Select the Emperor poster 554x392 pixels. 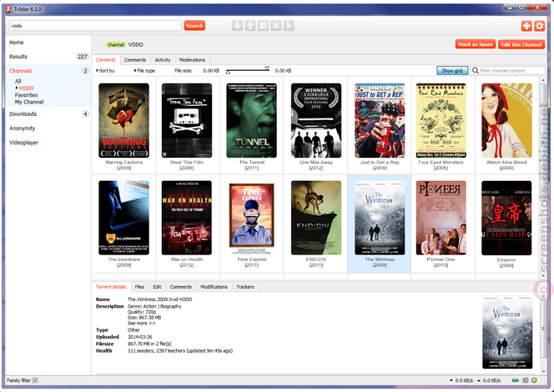[506, 218]
